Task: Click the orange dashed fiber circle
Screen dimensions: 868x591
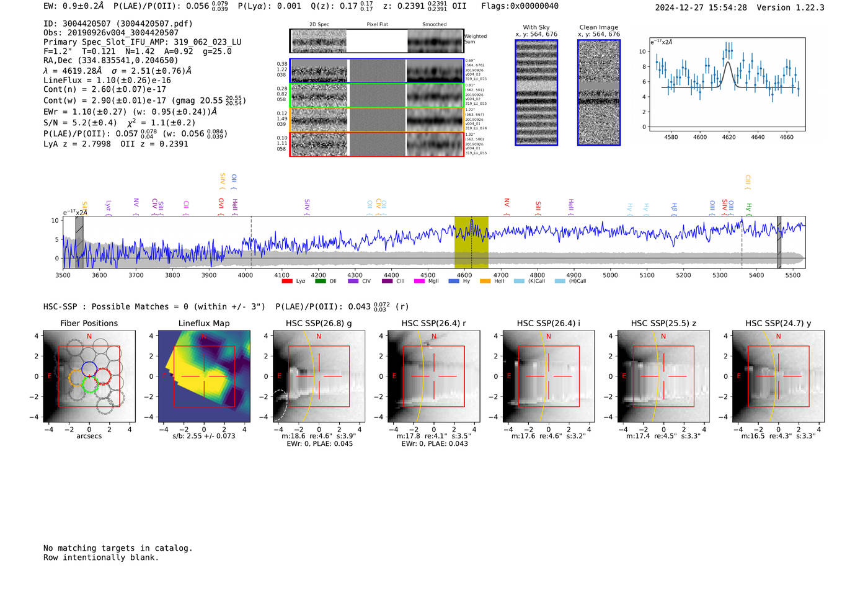Action: [x=77, y=378]
